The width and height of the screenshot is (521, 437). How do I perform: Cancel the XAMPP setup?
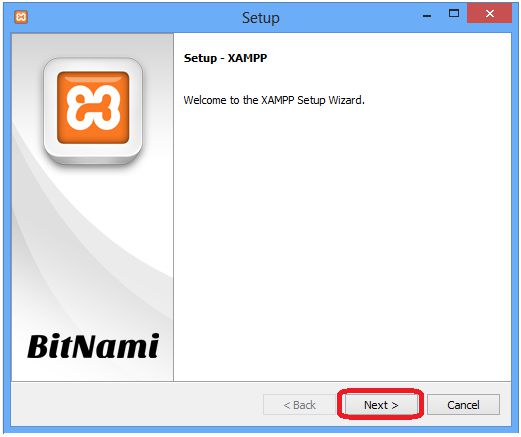463,405
